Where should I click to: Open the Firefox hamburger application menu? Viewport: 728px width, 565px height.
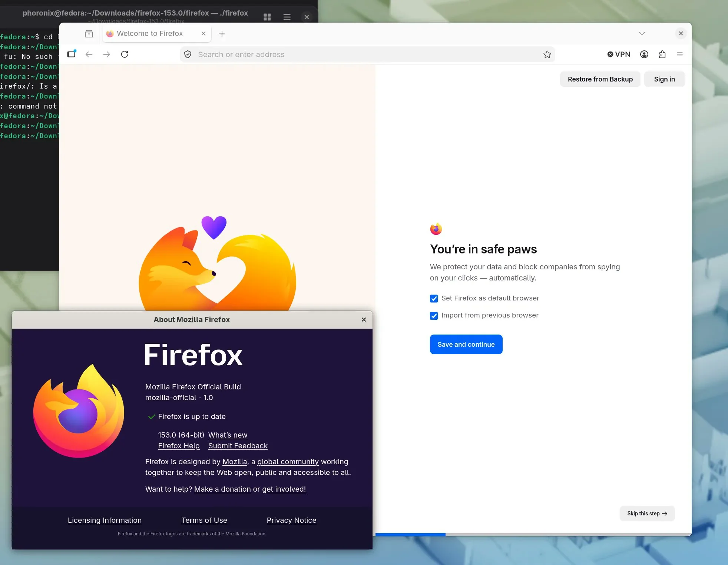(x=680, y=54)
